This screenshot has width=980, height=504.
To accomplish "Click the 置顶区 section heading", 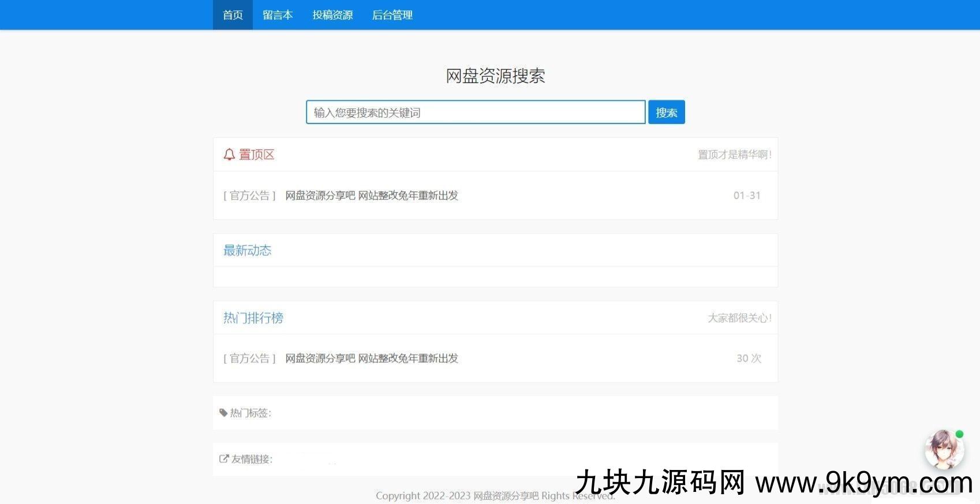I will click(257, 155).
